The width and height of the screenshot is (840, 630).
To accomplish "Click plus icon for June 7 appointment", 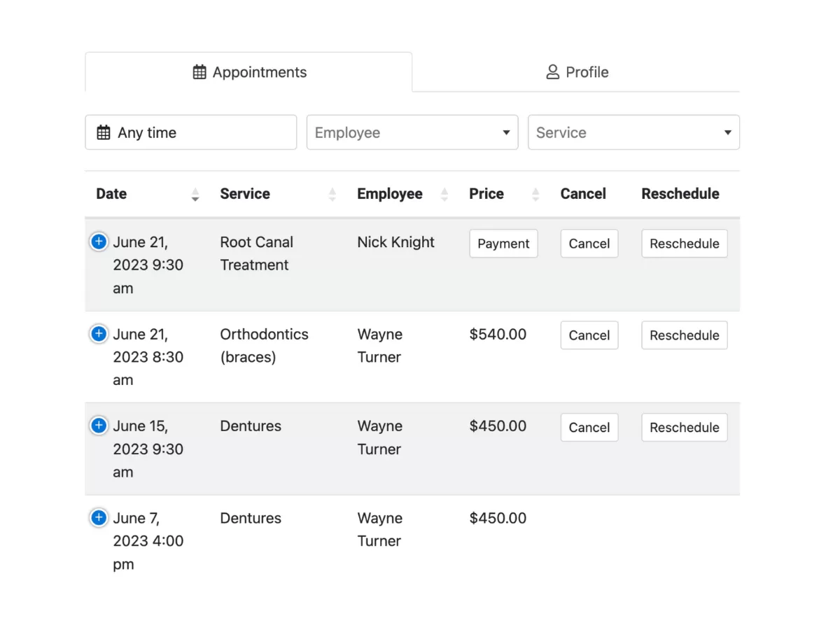I will 99,518.
